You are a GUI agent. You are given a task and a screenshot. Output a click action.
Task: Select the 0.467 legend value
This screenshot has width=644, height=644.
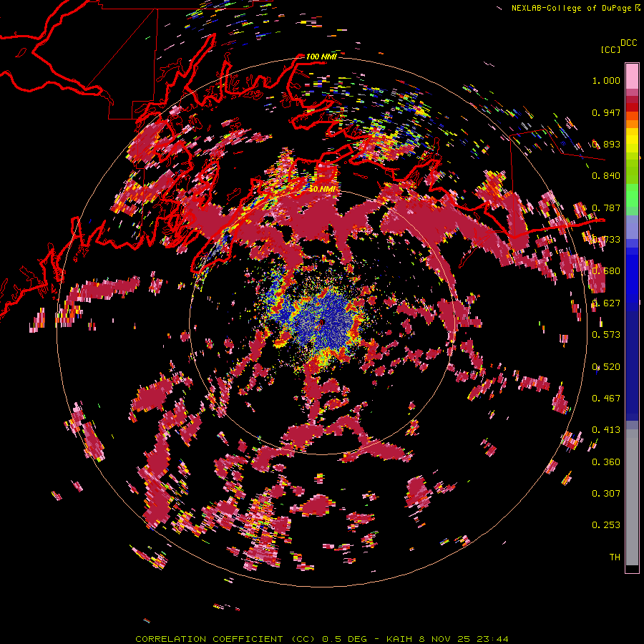606,399
